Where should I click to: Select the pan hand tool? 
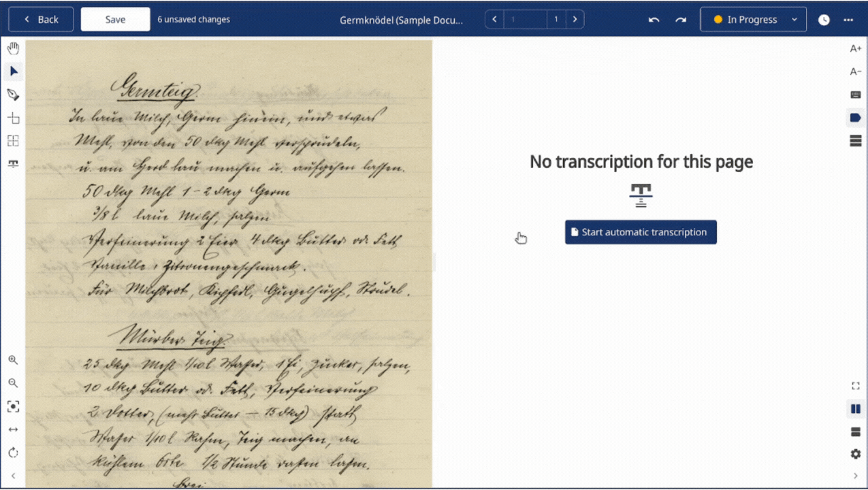[x=13, y=48]
